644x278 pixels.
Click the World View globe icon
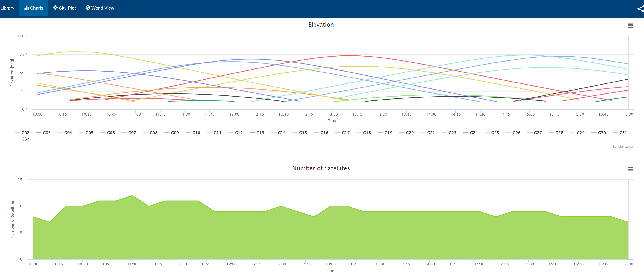[x=88, y=8]
